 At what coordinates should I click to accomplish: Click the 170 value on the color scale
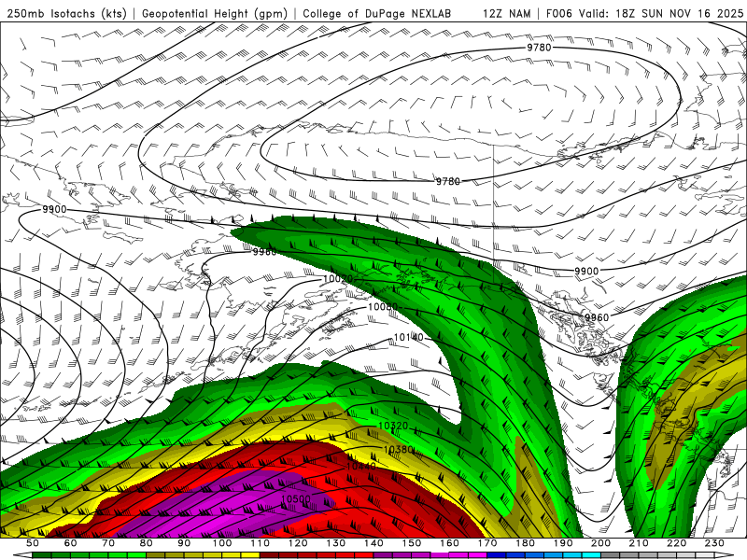(x=486, y=543)
